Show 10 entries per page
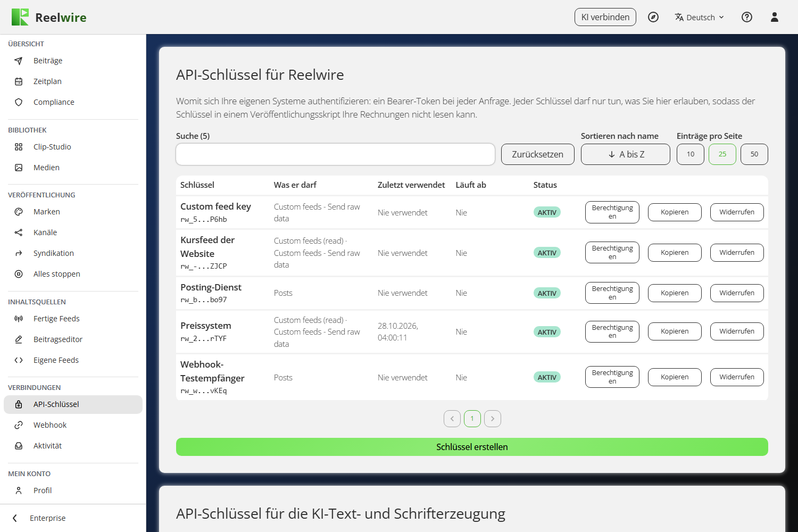This screenshot has height=532, width=798. click(691, 154)
